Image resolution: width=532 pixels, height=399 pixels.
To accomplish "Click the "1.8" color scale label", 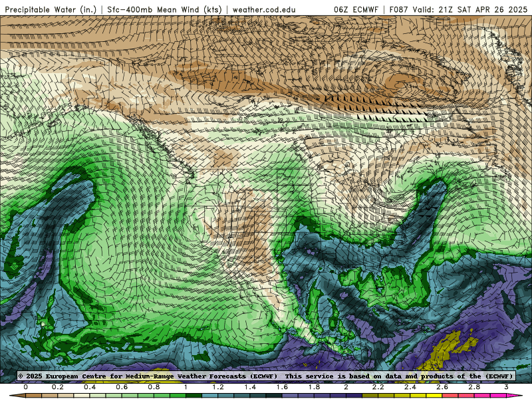I will (x=314, y=387).
